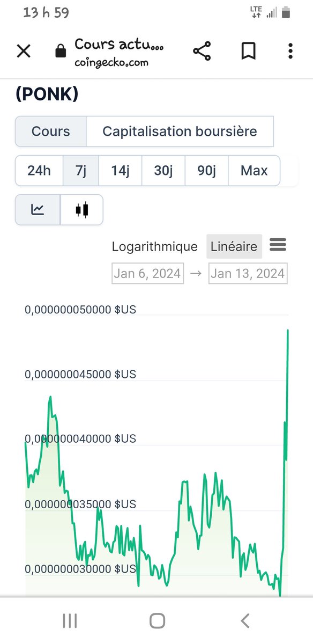Tap the final price spike on chart
313x644 pixels.
pos(288,331)
